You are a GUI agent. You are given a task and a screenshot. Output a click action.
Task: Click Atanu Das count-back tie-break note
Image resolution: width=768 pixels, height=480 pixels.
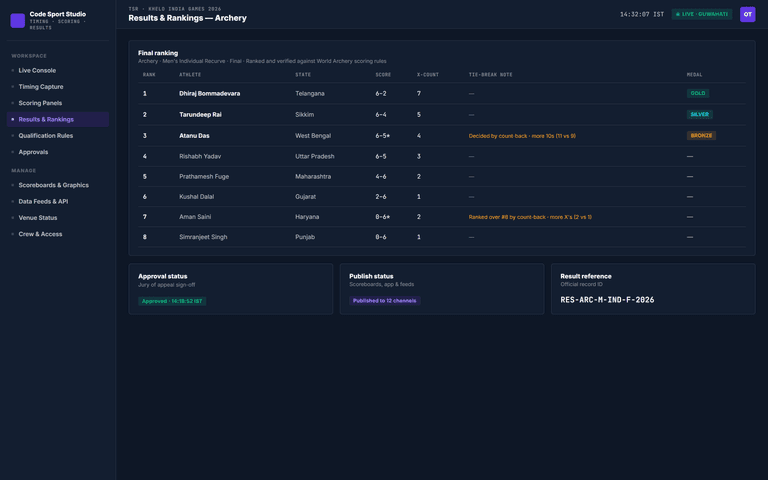point(522,136)
